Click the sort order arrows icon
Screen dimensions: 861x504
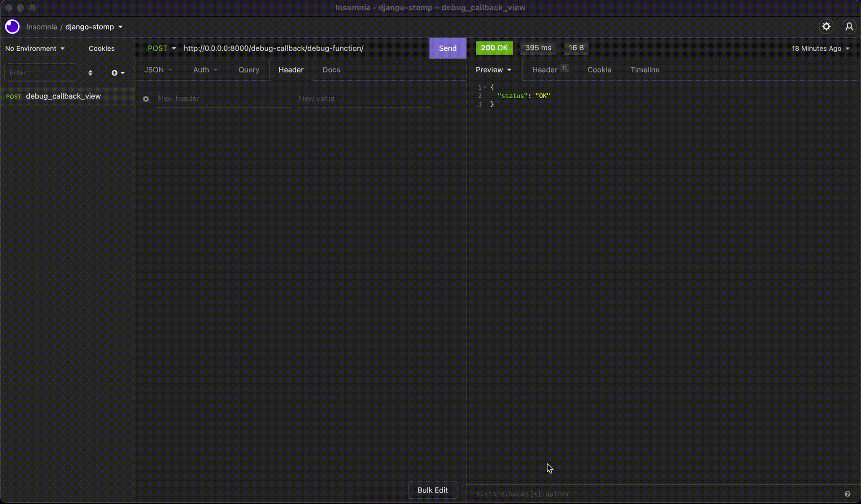[90, 73]
